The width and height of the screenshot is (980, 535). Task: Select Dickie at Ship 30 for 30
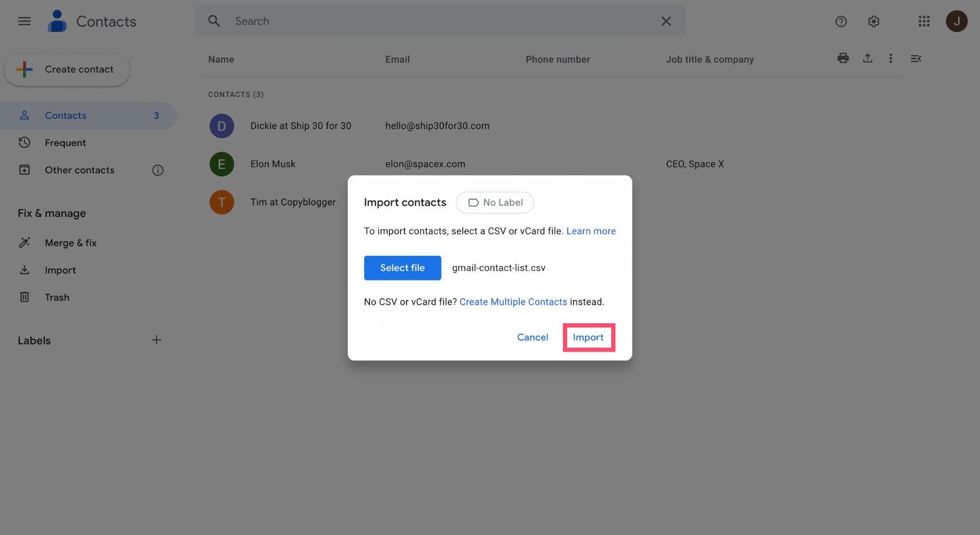click(301, 126)
